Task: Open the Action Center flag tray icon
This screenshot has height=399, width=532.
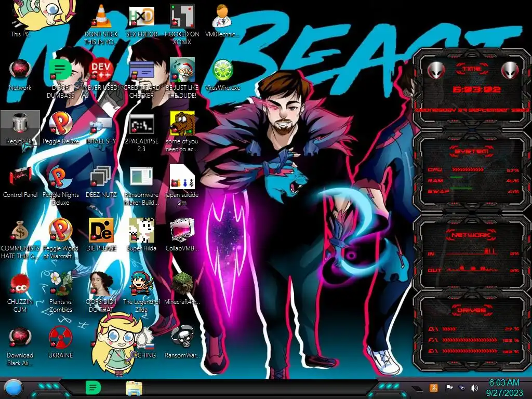Action: [x=448, y=388]
